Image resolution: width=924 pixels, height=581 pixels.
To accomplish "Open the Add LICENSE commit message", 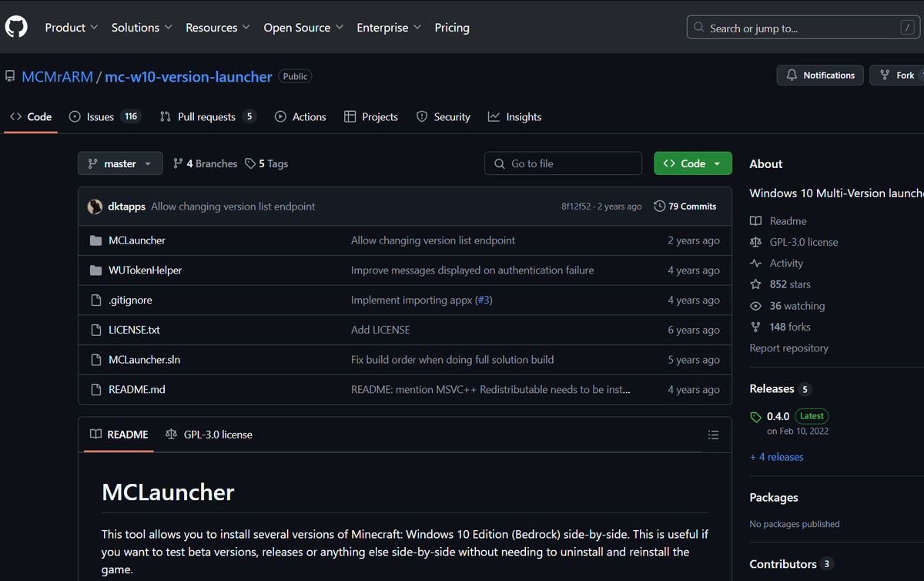I will tap(380, 330).
